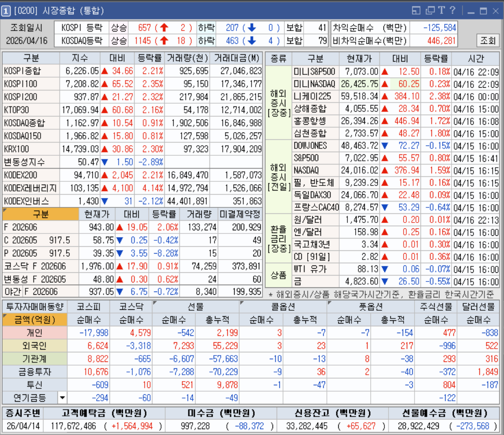Screen dimensions: 504x435
Task: Click the C 202605 917.5 call option row
Action: click(x=41, y=240)
